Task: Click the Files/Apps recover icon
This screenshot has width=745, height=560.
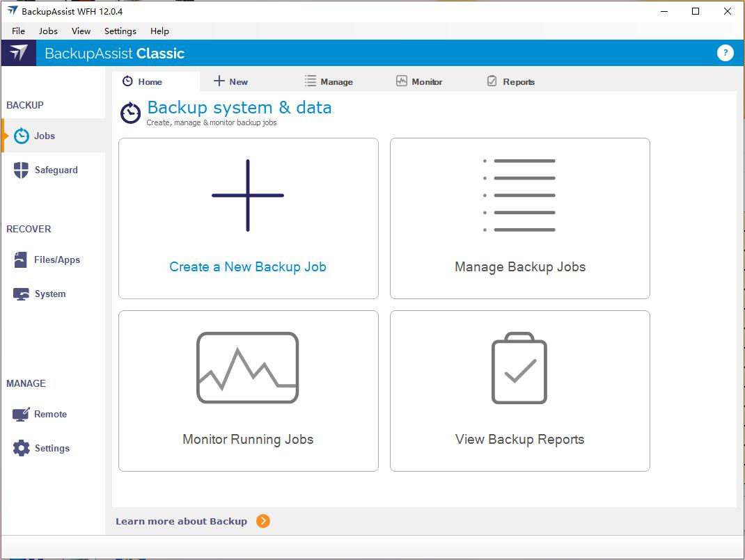Action: [20, 259]
